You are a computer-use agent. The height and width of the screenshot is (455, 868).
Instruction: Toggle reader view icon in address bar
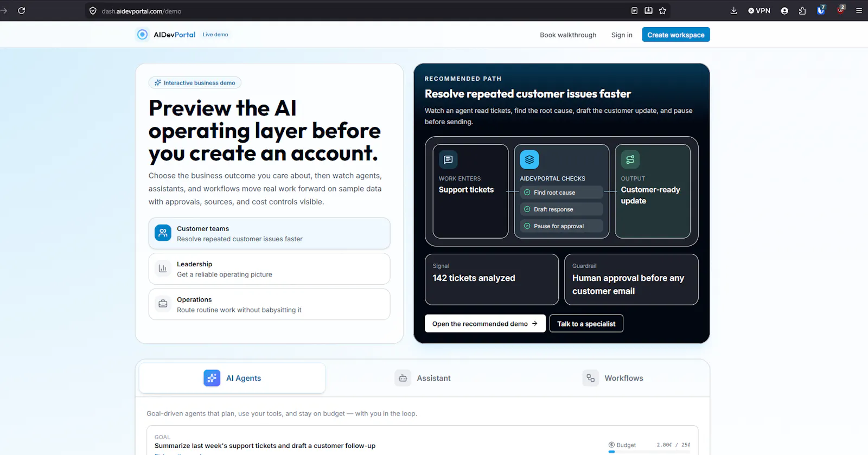pyautogui.click(x=634, y=10)
